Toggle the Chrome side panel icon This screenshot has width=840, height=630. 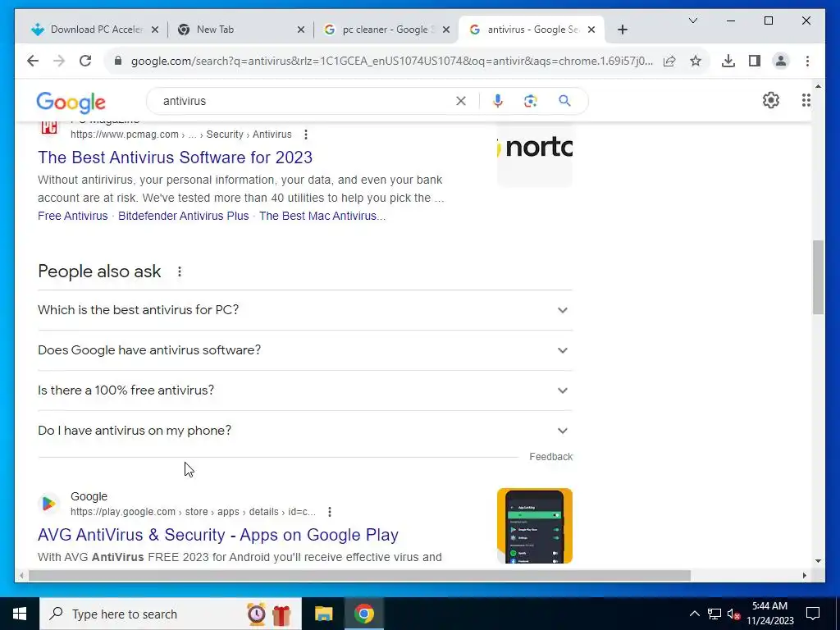coord(755,61)
